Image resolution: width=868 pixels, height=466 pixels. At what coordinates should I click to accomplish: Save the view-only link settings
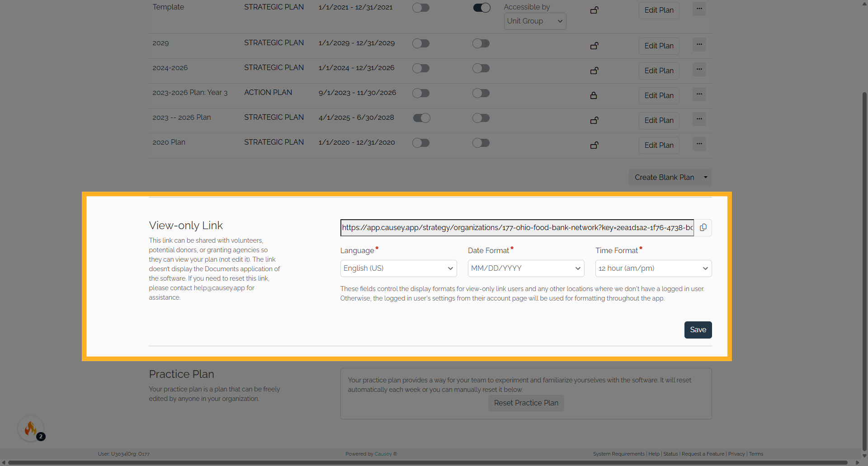coord(698,330)
